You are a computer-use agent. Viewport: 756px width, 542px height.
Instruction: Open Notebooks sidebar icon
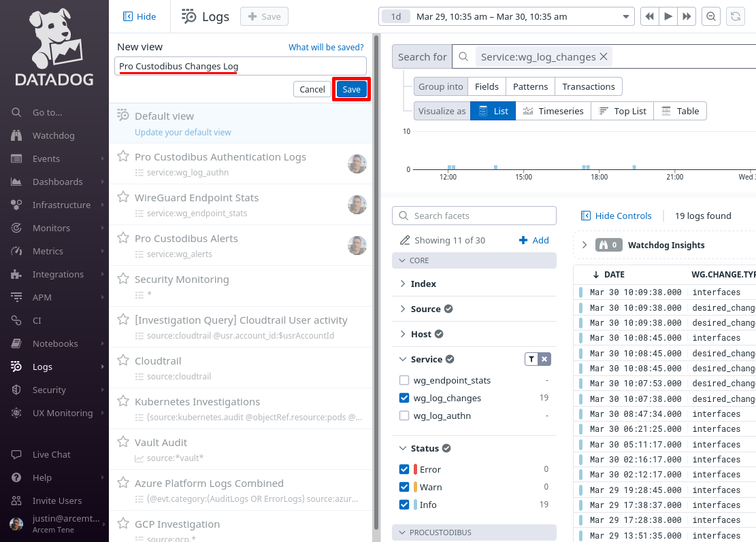coord(16,343)
